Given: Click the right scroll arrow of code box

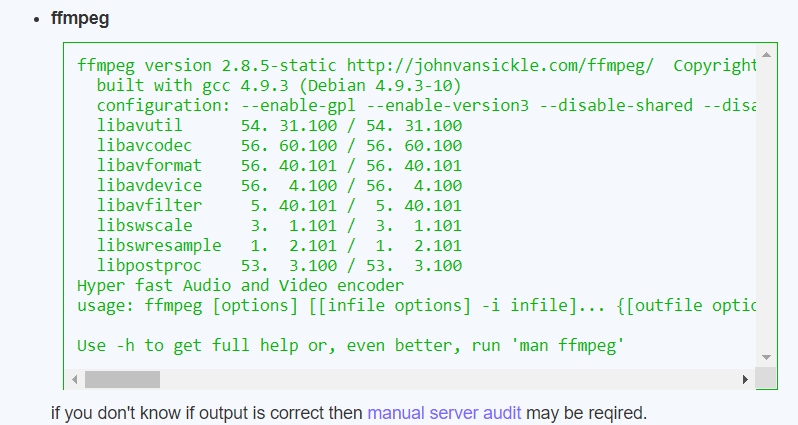Looking at the screenshot, I should point(745,380).
